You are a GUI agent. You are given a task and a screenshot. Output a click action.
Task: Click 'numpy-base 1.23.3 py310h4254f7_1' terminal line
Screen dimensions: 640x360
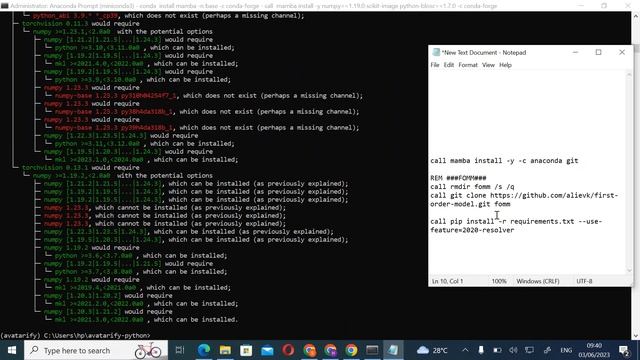point(116,96)
